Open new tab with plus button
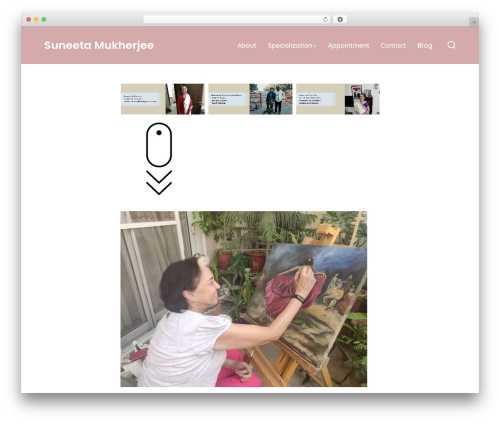The height and width of the screenshot is (423, 500). pos(474,22)
